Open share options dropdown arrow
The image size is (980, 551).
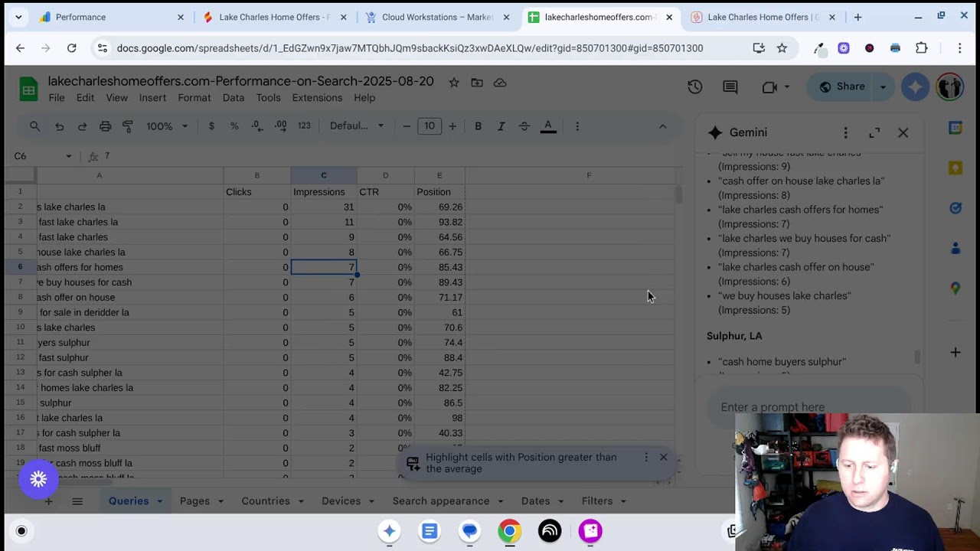[883, 87]
